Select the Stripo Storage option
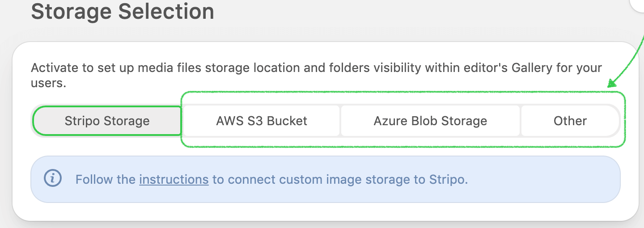The image size is (644, 228). click(x=107, y=121)
